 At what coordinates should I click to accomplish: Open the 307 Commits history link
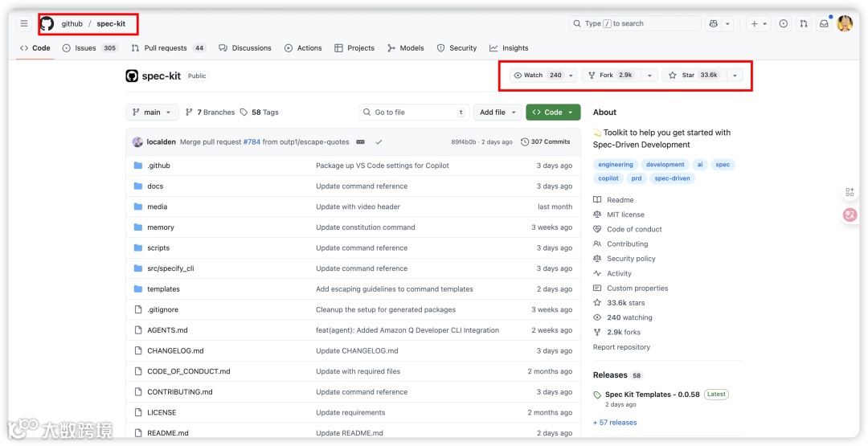[545, 142]
